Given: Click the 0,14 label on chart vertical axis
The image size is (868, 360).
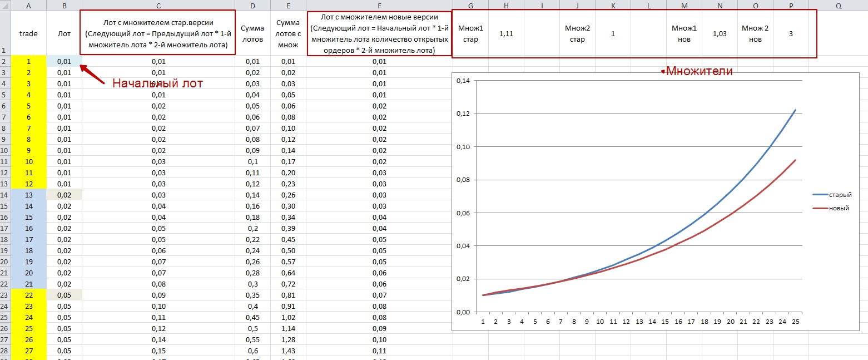Looking at the screenshot, I should pyautogui.click(x=462, y=81).
